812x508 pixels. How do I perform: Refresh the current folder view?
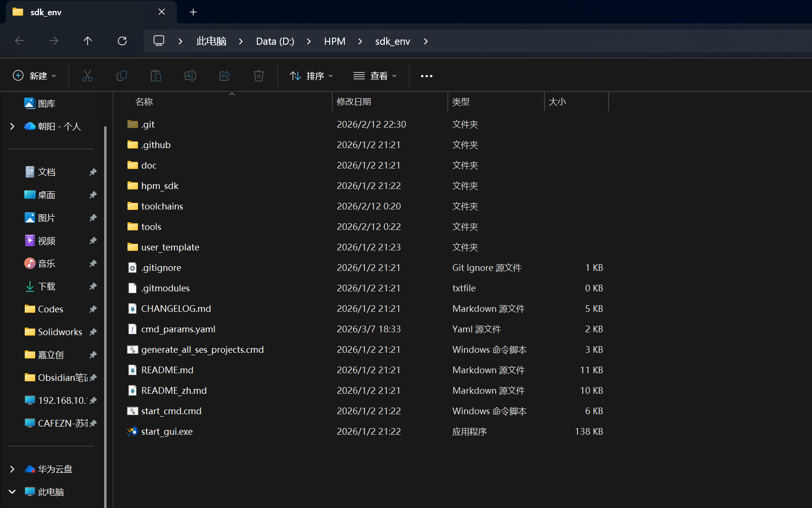(x=122, y=41)
